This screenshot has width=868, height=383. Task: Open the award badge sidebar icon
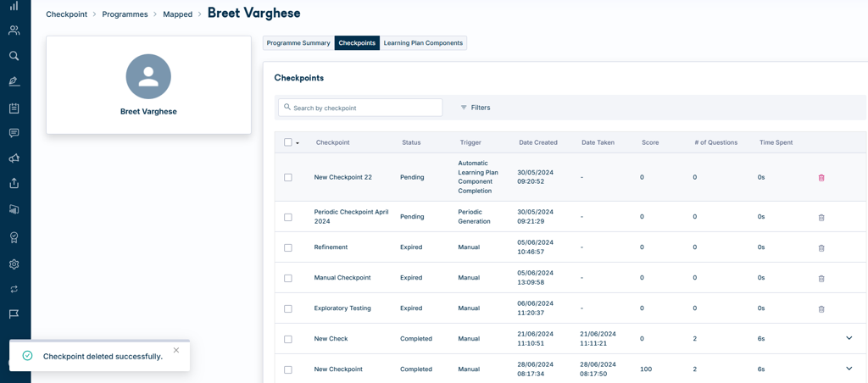(x=14, y=237)
